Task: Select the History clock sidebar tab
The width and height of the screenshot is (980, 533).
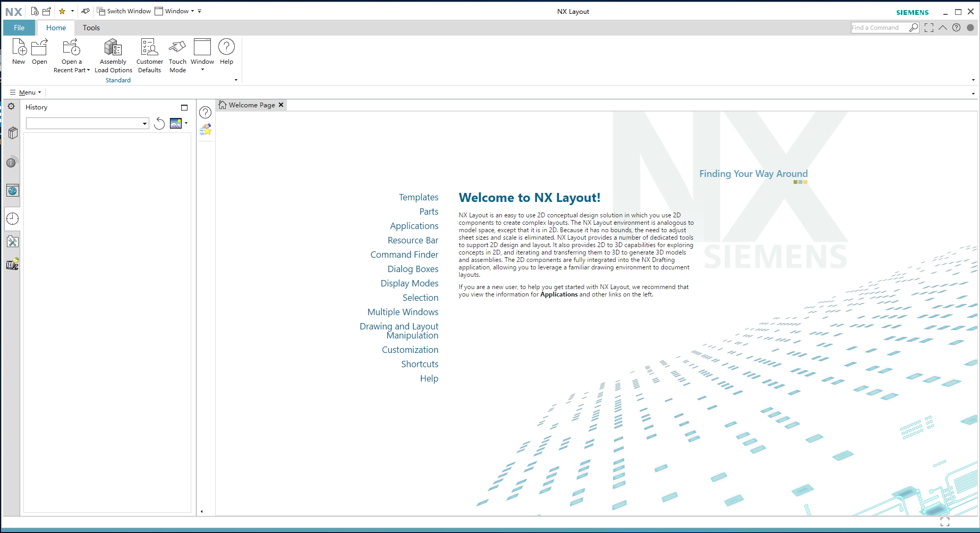Action: point(13,218)
